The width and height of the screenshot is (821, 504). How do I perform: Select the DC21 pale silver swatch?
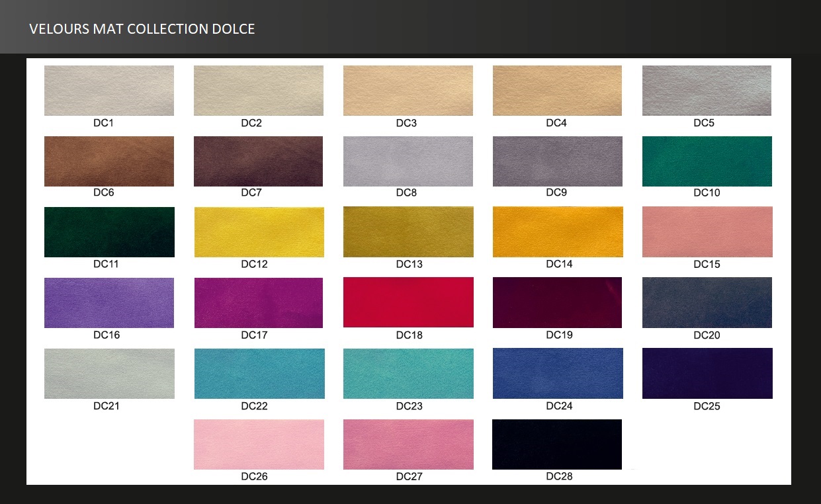click(110, 374)
